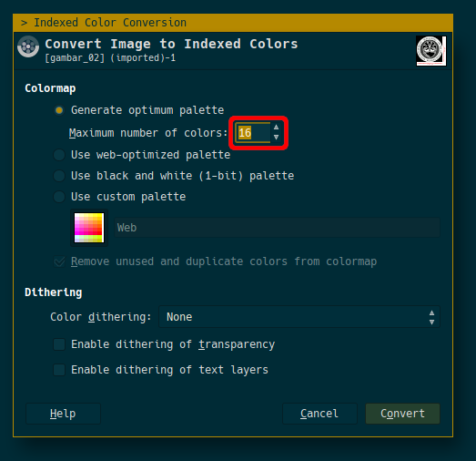Click the Convert button
The height and width of the screenshot is (461, 476).
[402, 414]
